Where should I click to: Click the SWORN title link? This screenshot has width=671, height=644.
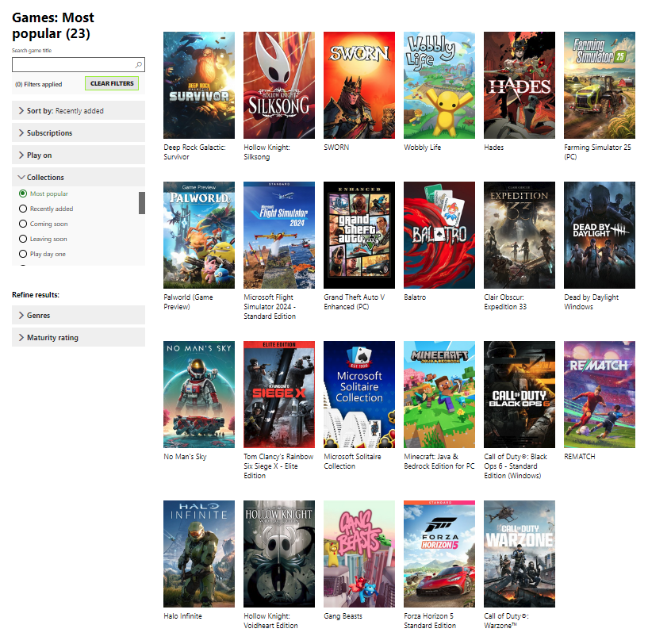click(336, 148)
